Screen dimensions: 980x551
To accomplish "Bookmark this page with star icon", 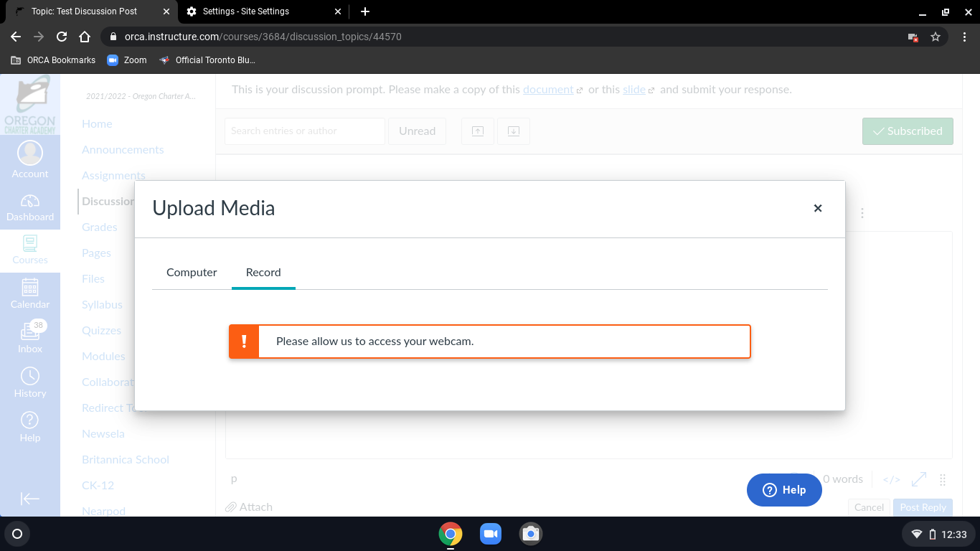I will 936,37.
